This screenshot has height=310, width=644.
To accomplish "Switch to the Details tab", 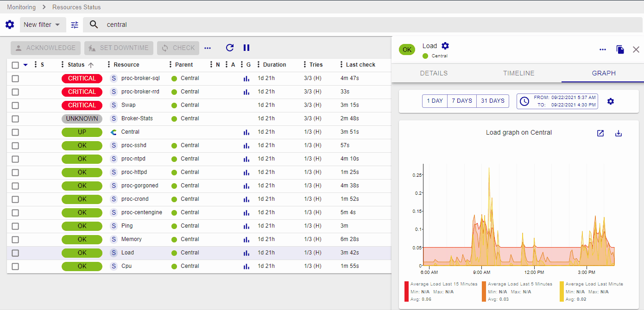I will click(434, 73).
